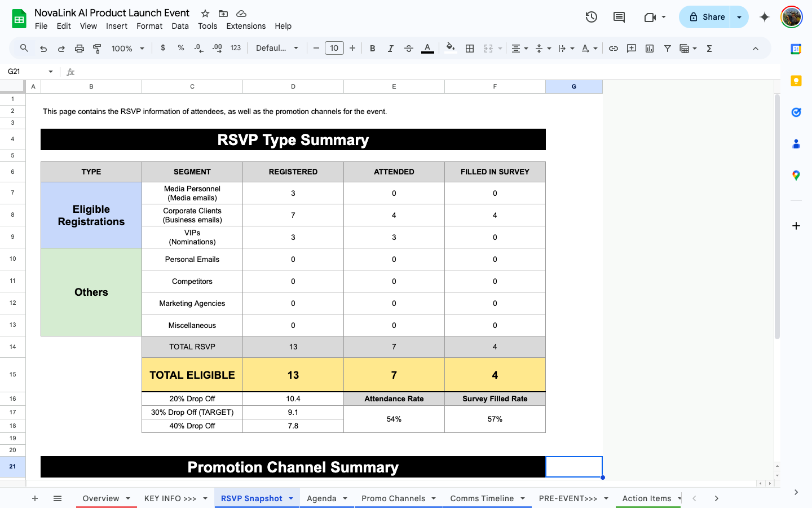Open the functions sigma menu
Image resolution: width=812 pixels, height=508 pixels.
709,49
